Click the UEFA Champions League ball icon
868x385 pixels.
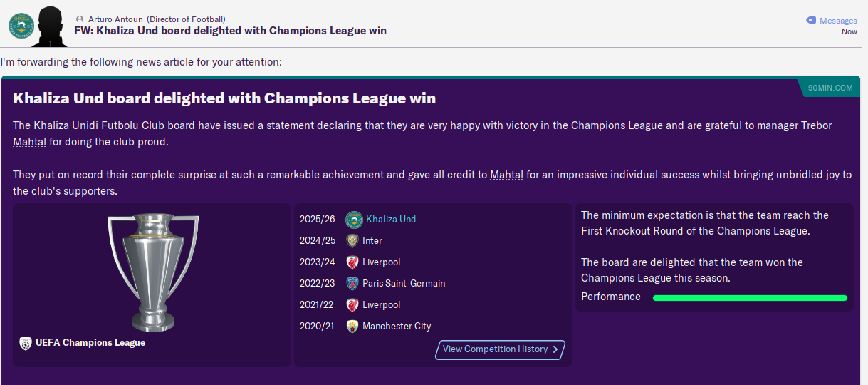(26, 343)
